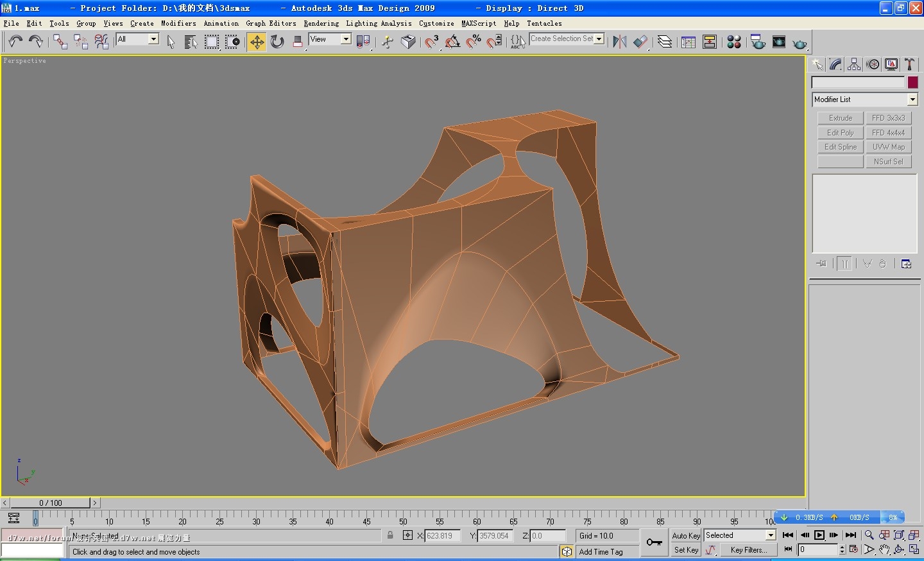Click Edit Named Selection Sets icon
924x561 pixels.
(x=518, y=42)
